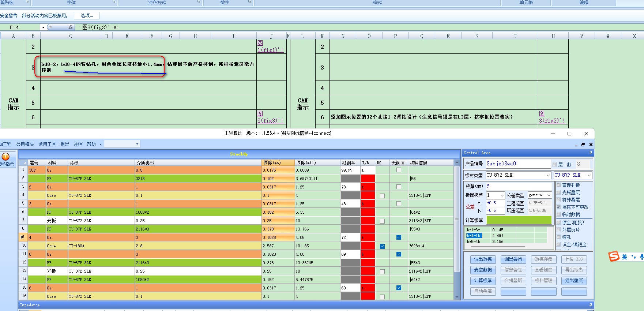Screen dimensions: 644x311
Task: Open the Alignment group dialog launcher
Action: pos(199,2)
